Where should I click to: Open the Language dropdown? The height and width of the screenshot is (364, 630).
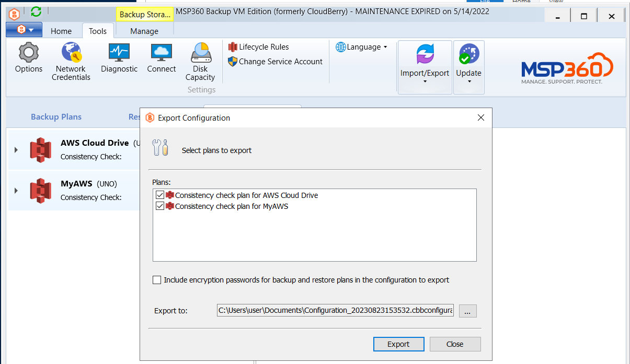[x=361, y=47]
